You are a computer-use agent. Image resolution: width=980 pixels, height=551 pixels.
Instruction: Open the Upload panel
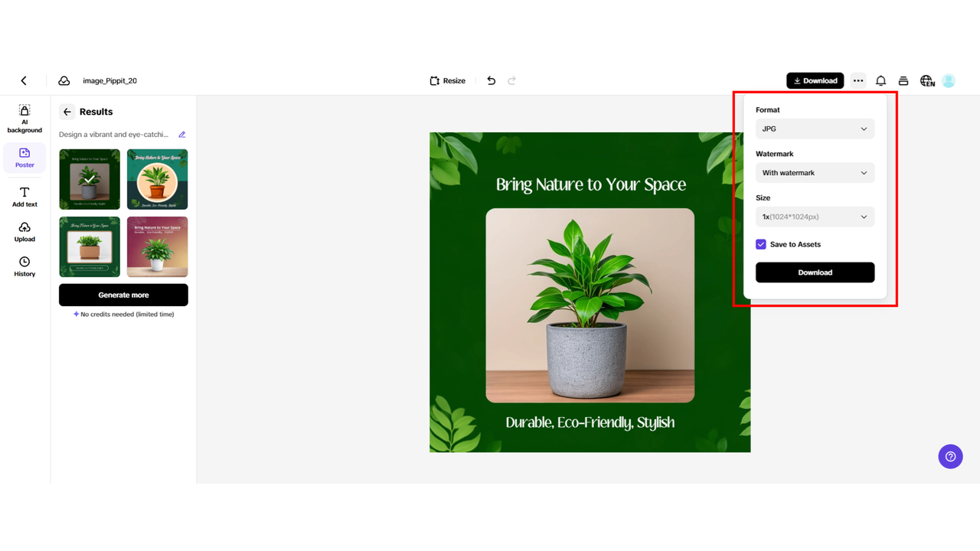coord(24,232)
